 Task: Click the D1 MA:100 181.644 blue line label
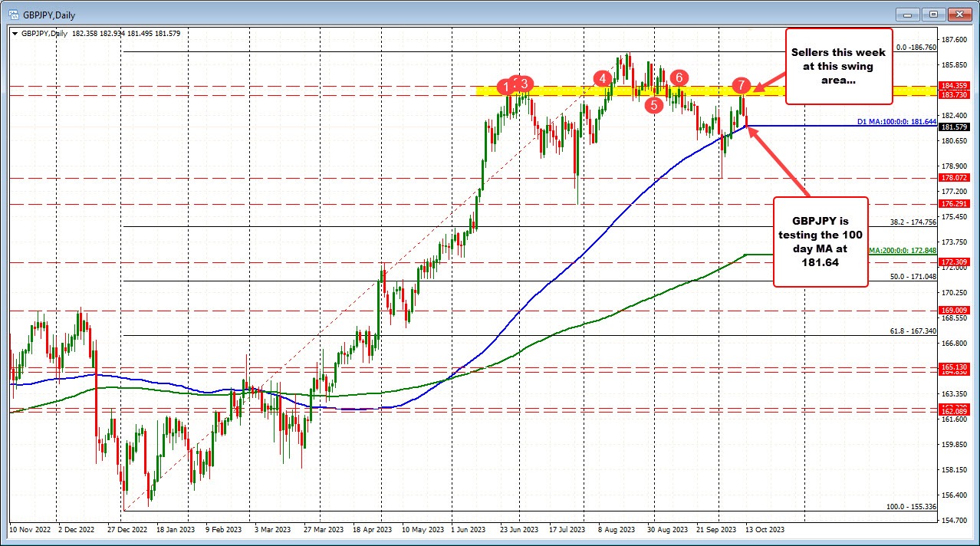point(895,121)
